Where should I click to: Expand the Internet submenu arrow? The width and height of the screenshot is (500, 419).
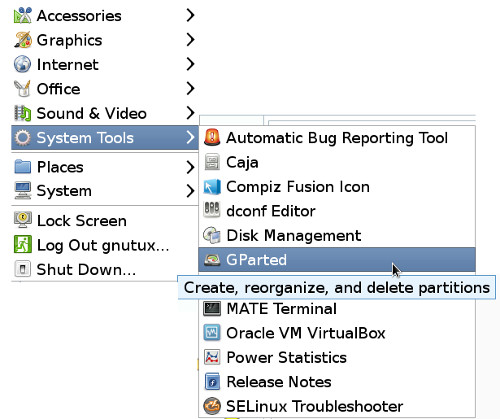[190, 64]
